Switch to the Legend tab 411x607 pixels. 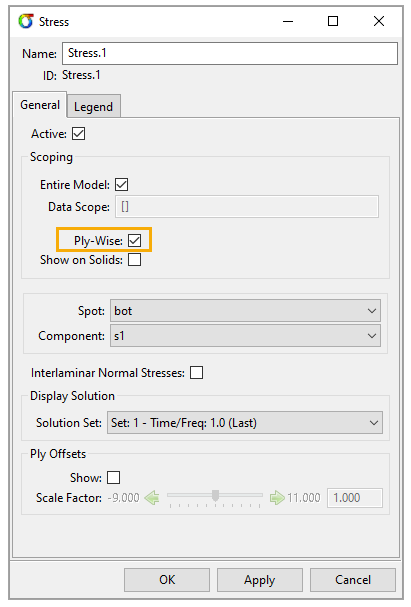pos(93,106)
